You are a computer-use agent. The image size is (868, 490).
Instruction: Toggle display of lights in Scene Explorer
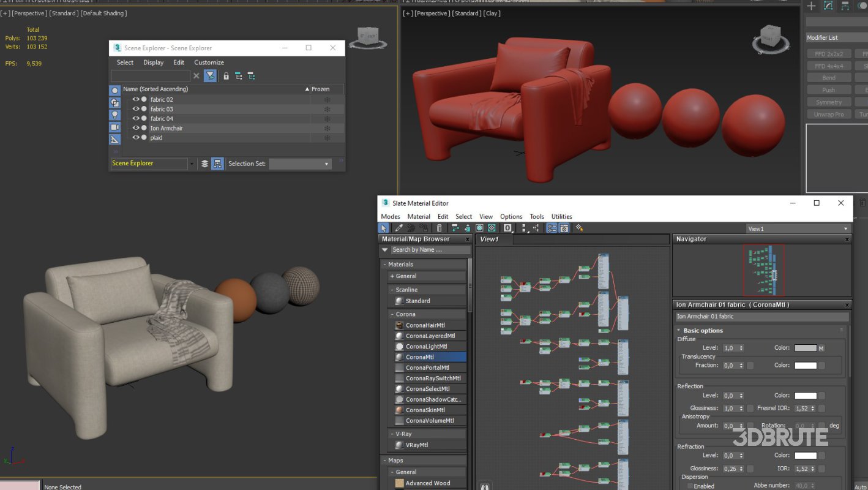(114, 115)
